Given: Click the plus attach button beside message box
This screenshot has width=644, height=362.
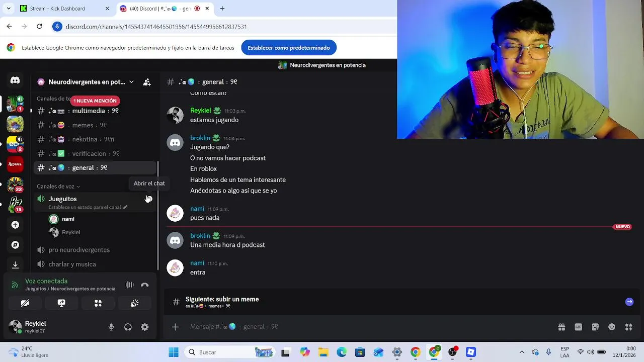Looking at the screenshot, I should tap(175, 327).
